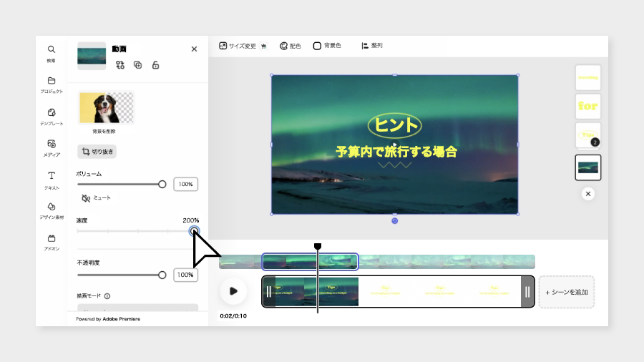Open the テンプレート templates sidebar item
Screen dimensions: 644x362
(x=52, y=117)
